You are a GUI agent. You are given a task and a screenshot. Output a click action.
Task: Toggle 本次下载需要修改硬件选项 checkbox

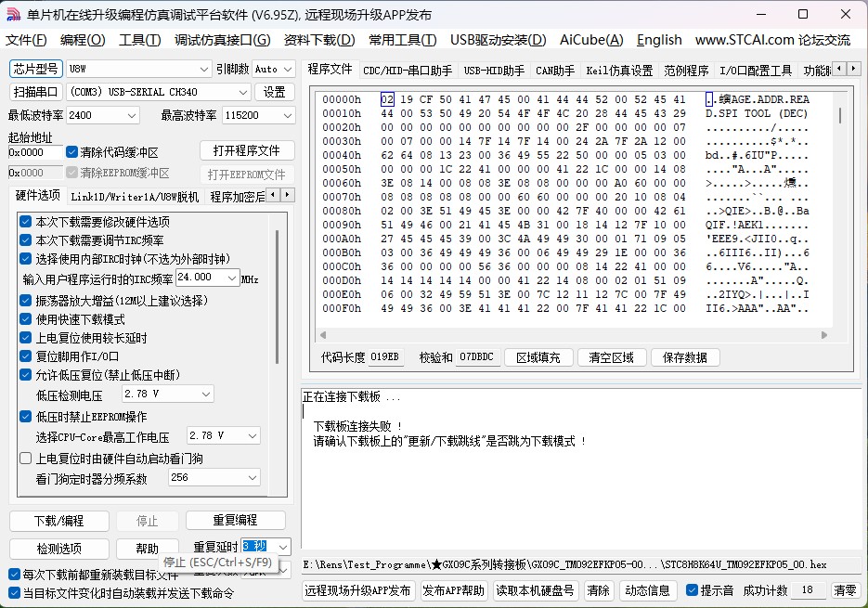(25, 222)
